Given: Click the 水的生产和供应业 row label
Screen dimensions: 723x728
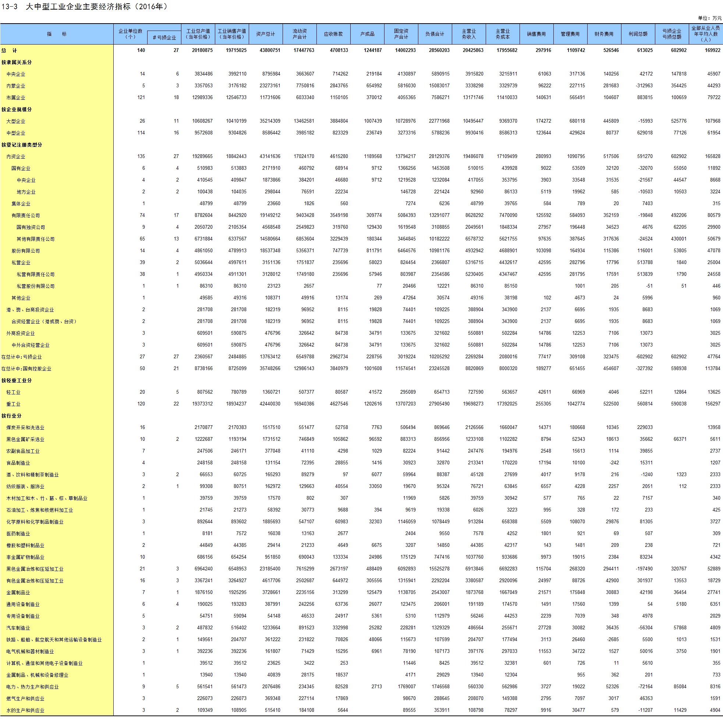Looking at the screenshot, I should (25, 710).
